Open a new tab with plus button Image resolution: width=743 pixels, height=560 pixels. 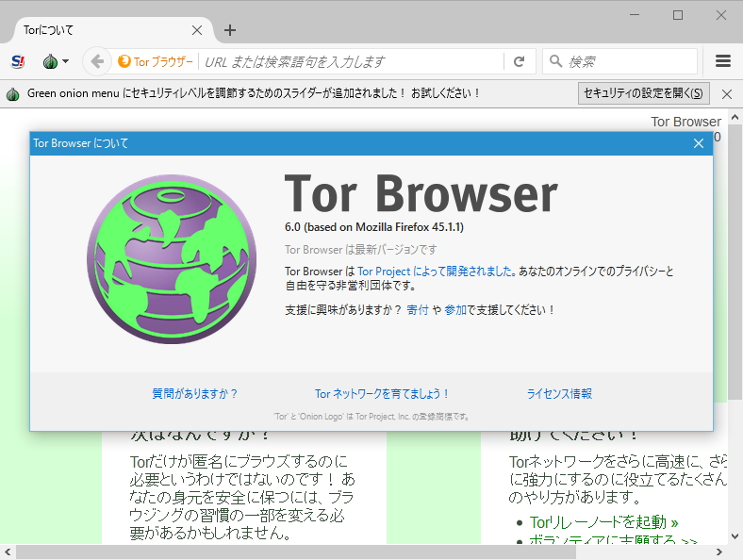click(x=230, y=30)
